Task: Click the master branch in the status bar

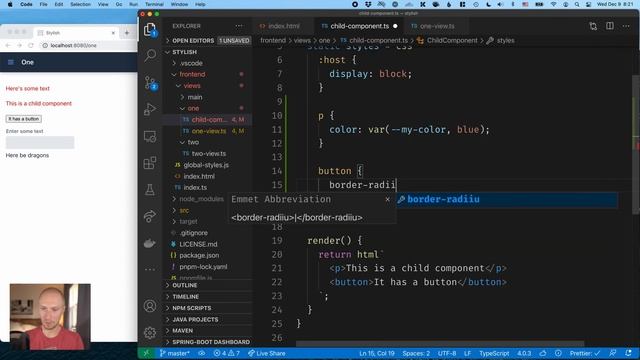Action: coord(175,353)
